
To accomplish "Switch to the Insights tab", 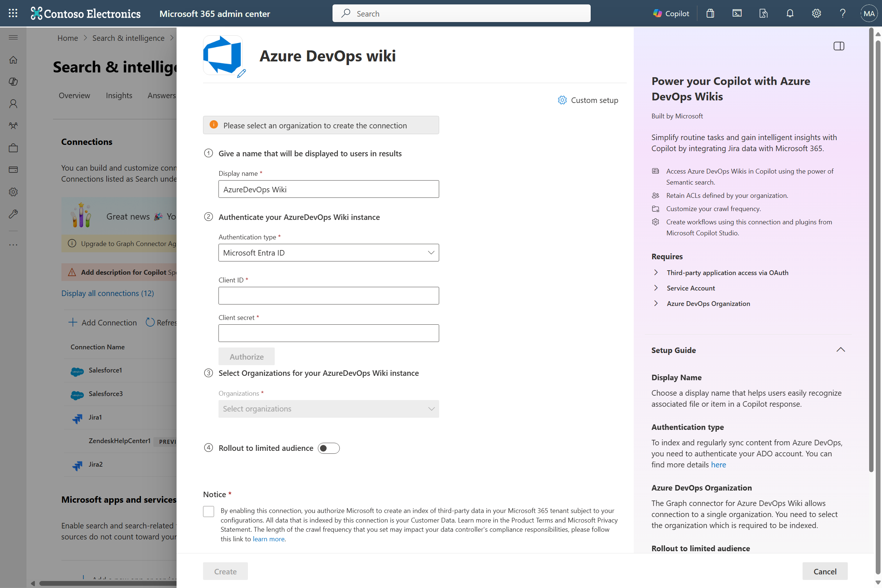I will pos(119,95).
